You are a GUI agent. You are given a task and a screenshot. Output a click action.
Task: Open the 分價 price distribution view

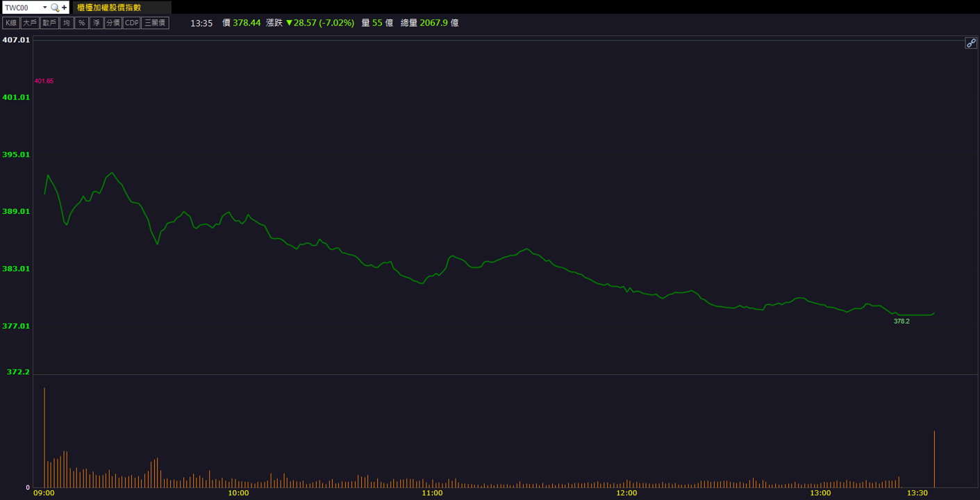113,23
